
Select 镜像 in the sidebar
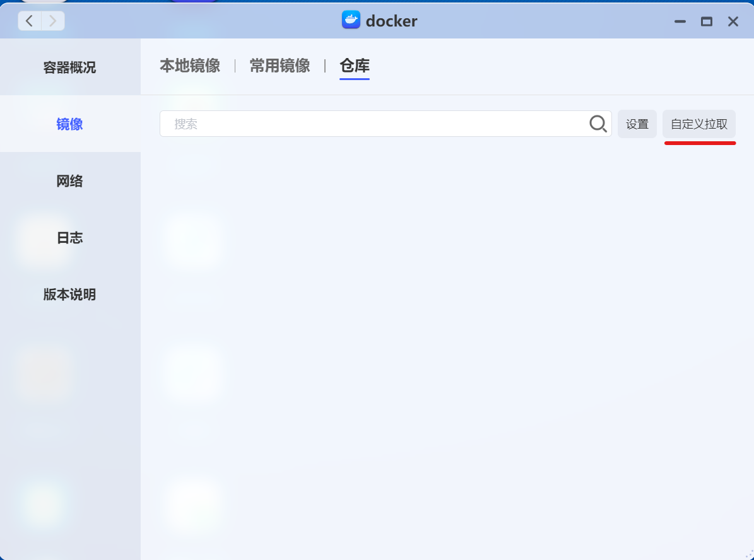pos(69,124)
